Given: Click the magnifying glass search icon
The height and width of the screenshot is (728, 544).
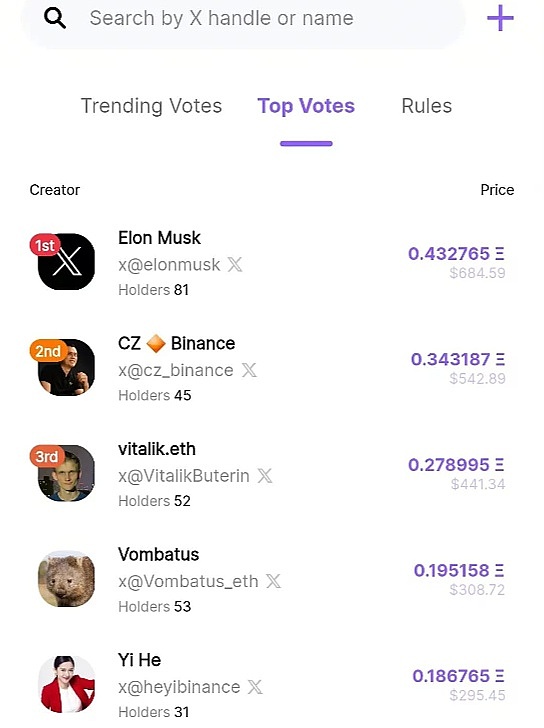Looking at the screenshot, I should tap(55, 19).
